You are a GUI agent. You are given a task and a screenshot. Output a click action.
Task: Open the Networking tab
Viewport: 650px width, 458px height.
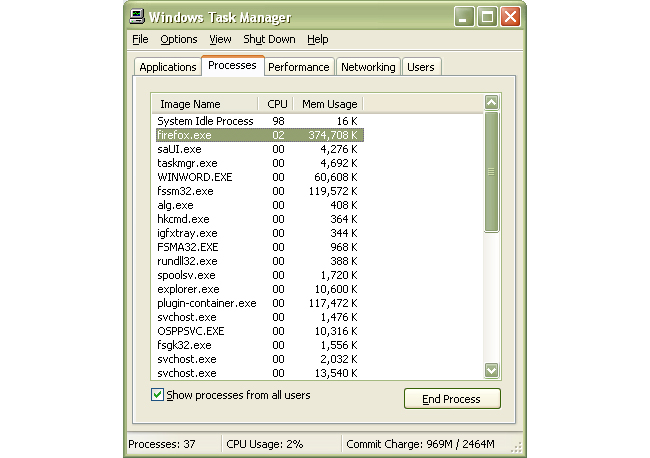[x=367, y=67]
